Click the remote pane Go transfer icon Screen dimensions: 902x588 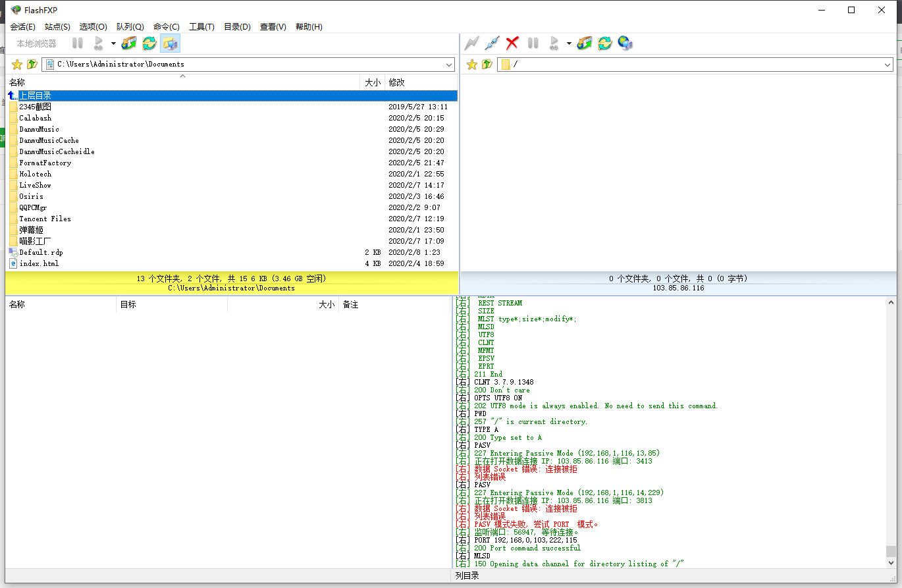point(554,43)
